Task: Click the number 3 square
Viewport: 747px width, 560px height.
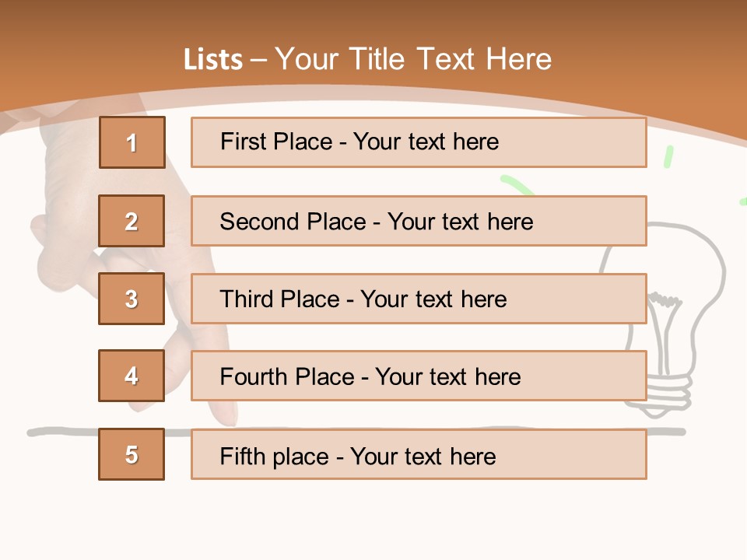Action: coord(132,299)
